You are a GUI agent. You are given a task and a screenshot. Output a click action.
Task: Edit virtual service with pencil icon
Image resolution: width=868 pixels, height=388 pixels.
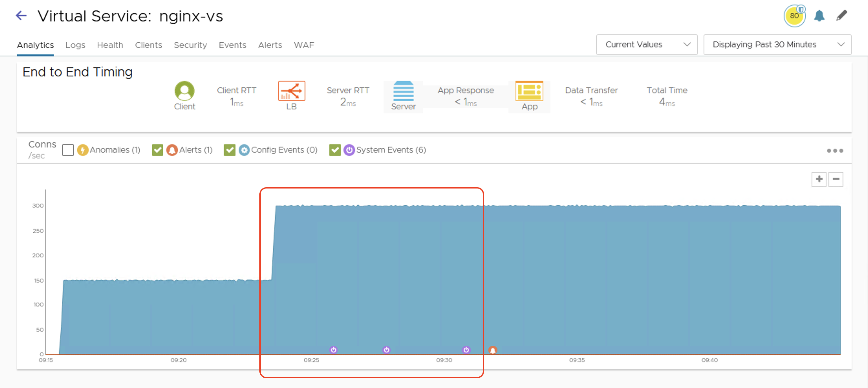click(x=842, y=16)
